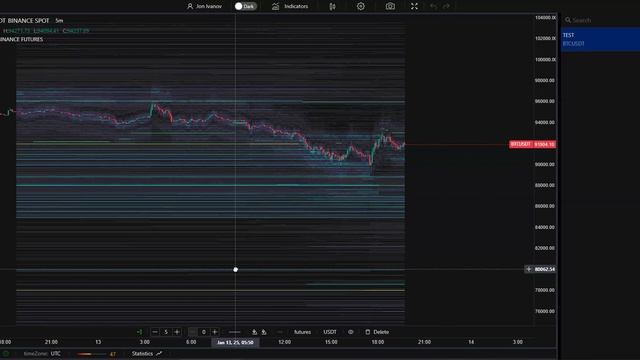Enter fullscreen mode with expand icon
The height and width of the screenshot is (360, 640).
click(x=414, y=6)
